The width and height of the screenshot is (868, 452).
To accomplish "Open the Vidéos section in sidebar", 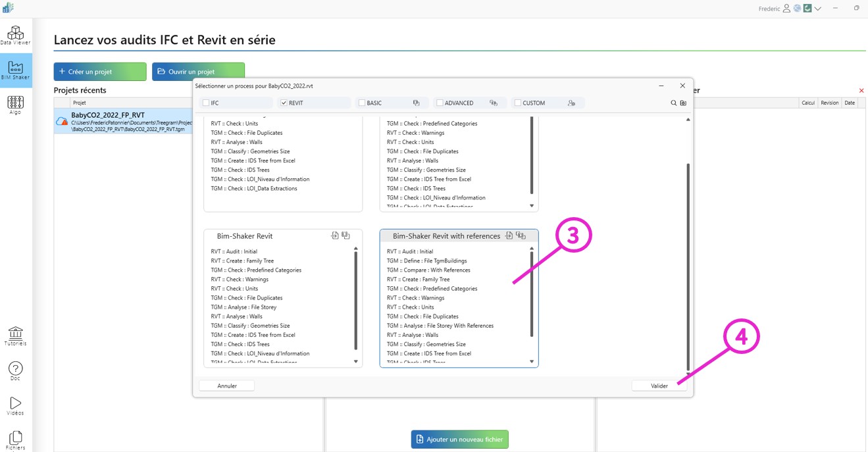I will click(15, 405).
